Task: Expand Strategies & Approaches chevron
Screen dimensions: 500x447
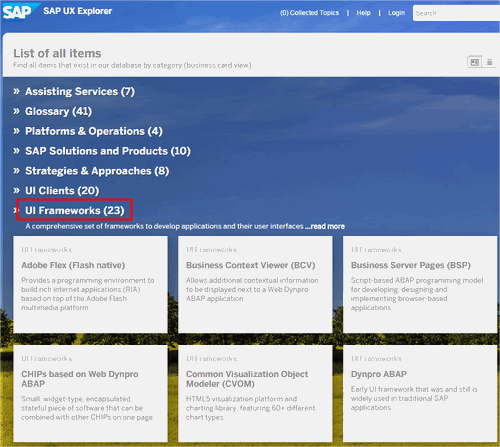Action: point(16,171)
